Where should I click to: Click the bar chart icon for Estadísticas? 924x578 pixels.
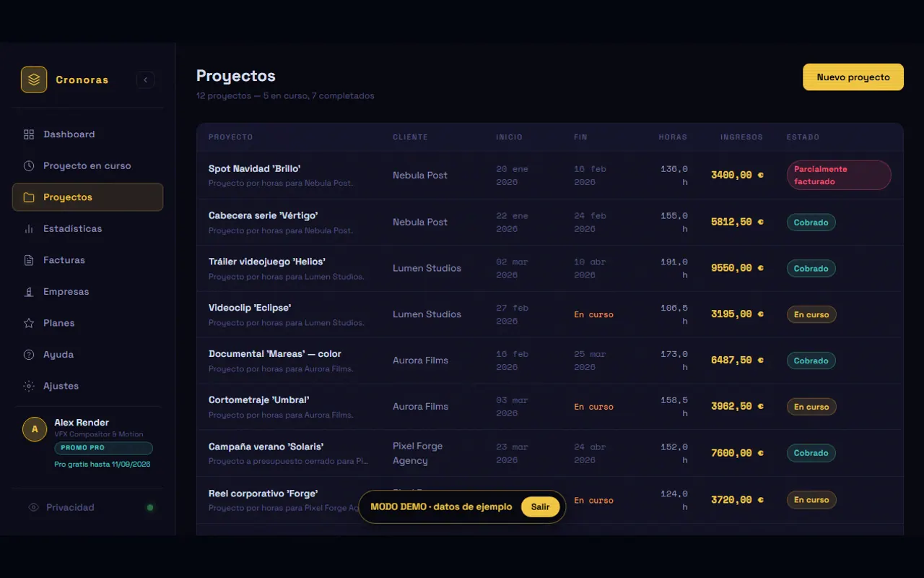(29, 228)
